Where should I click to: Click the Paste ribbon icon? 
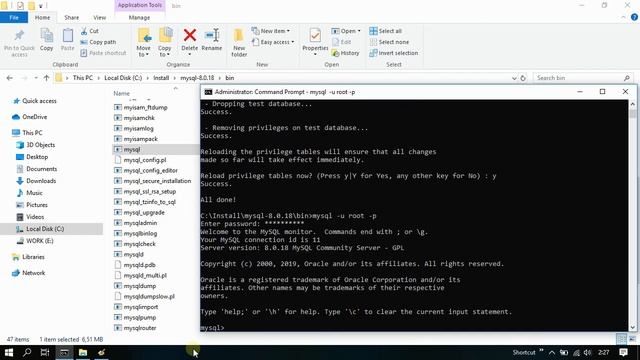point(68,40)
